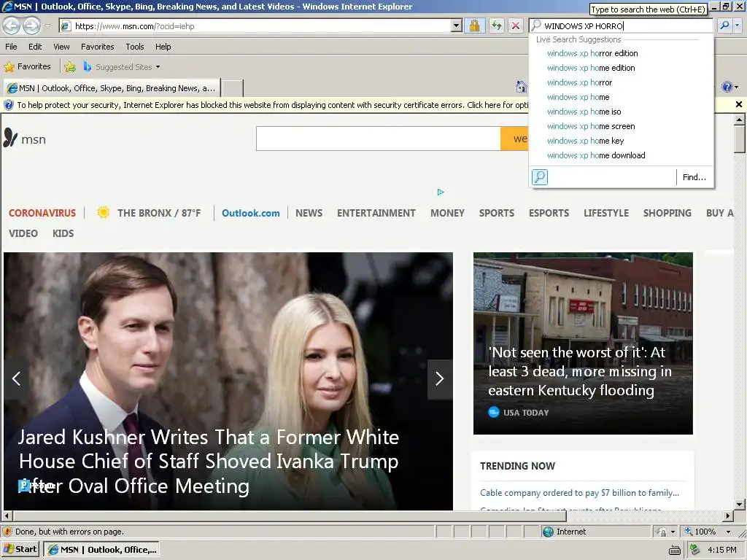Select suggestion 'windows xp home edition'
Screen dimensions: 747x560
[x=591, y=68]
